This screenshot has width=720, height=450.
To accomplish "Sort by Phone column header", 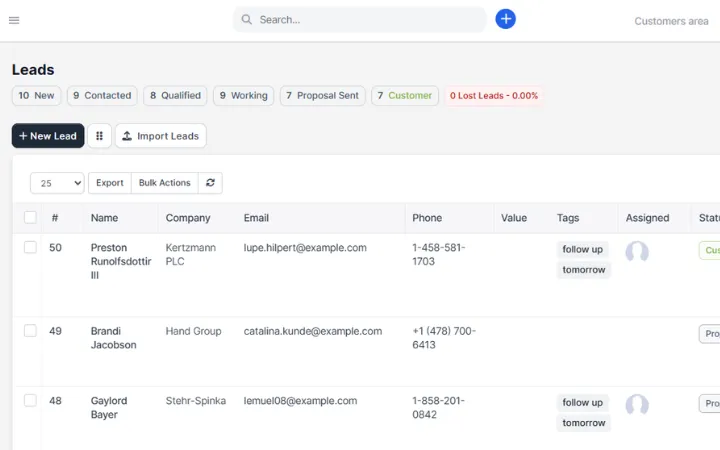I will [427, 218].
